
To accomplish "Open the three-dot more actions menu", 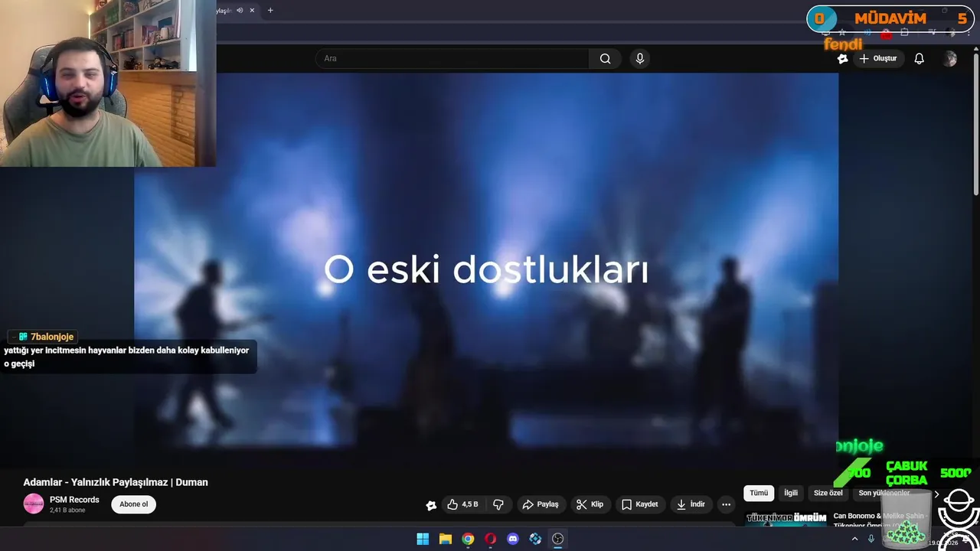I will coord(726,504).
